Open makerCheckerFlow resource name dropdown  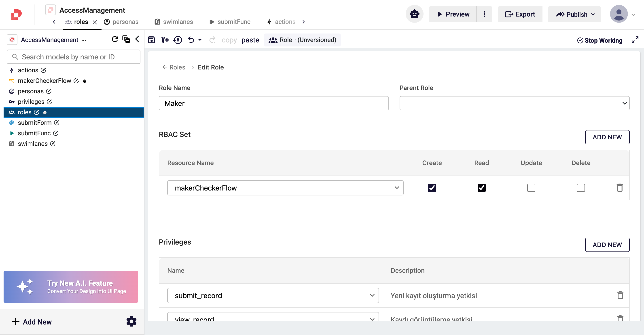[x=285, y=188]
